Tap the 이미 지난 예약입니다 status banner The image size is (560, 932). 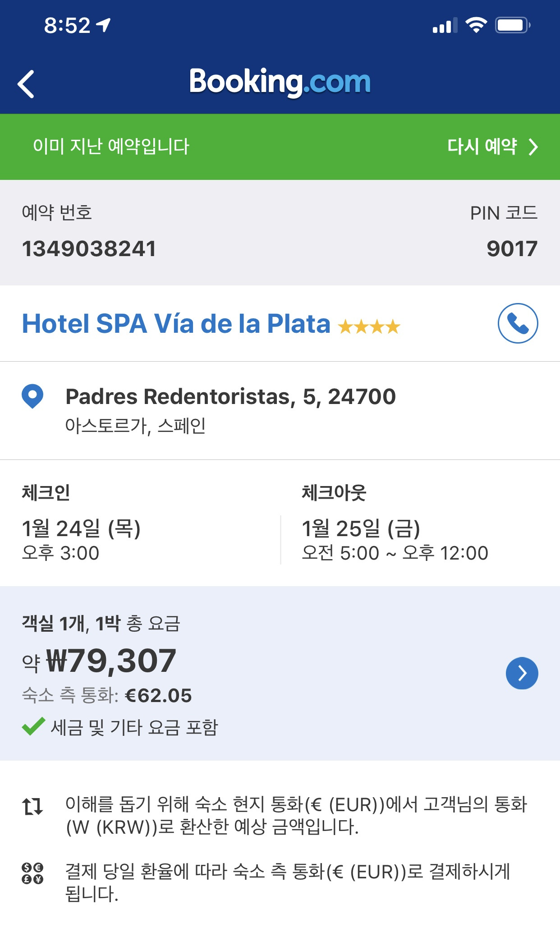pos(111,147)
